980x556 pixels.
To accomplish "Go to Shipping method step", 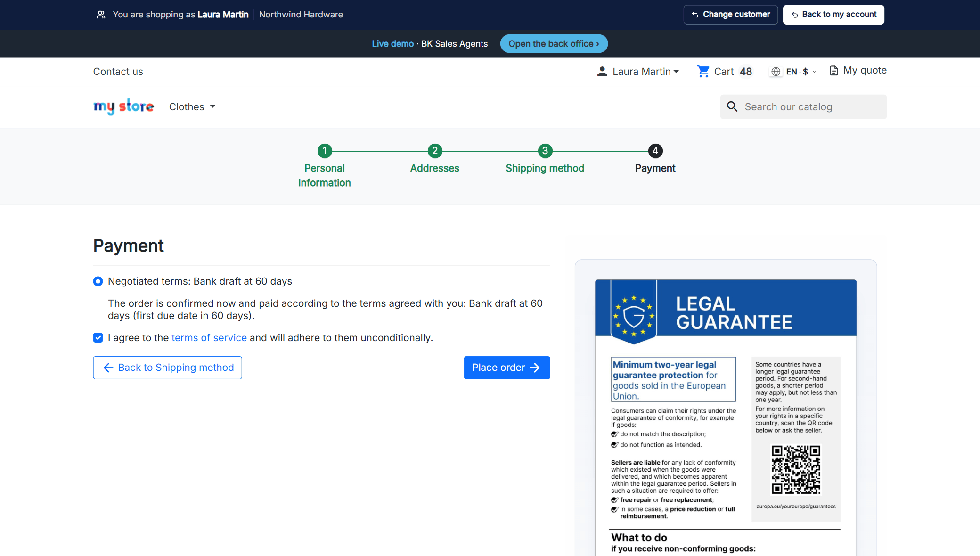I will 545,168.
